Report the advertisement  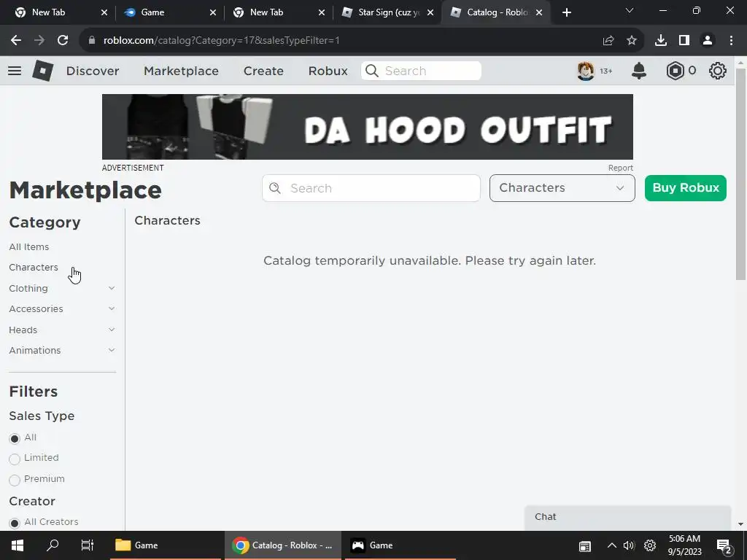[x=620, y=168]
